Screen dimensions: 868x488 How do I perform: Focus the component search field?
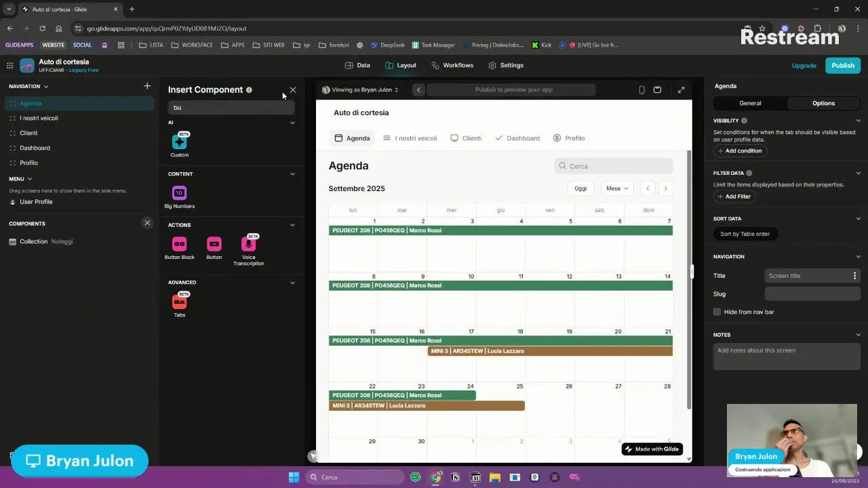tap(231, 107)
